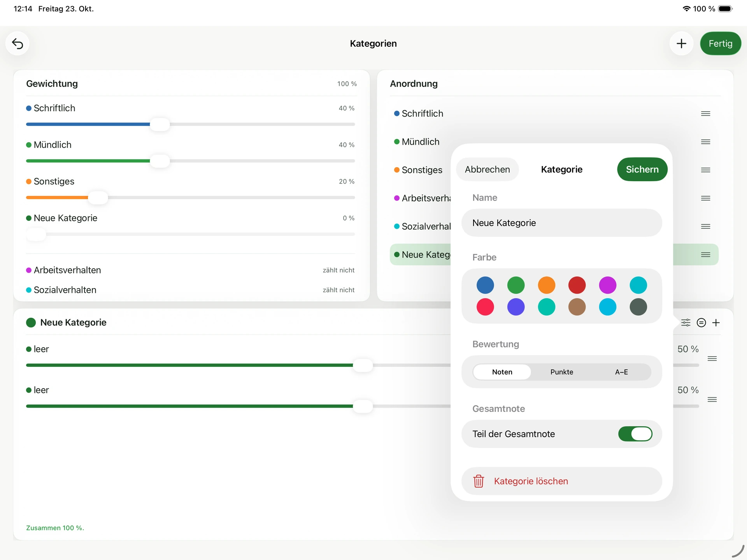Click the Mündlich weighting slider thumb
Screen dimensions: 747x560
160,161
